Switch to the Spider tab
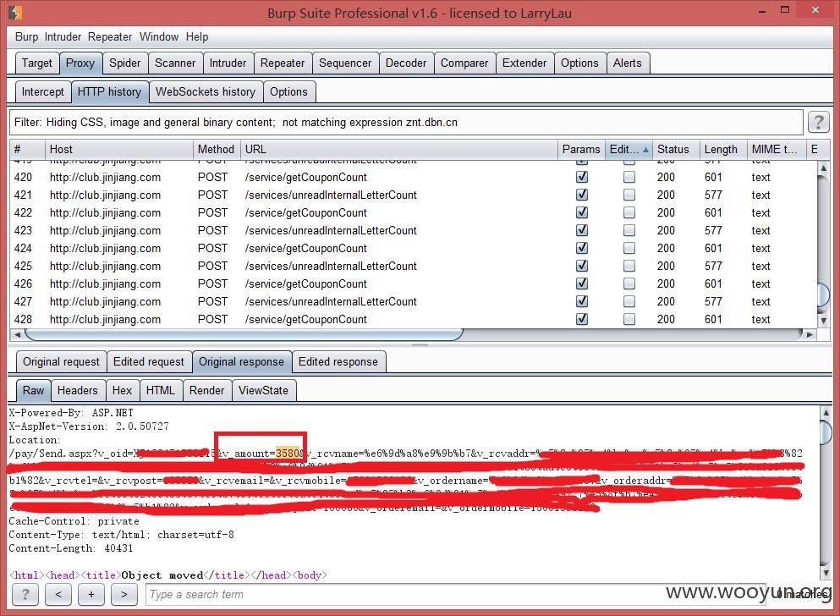This screenshot has height=616, width=840. pos(125,63)
